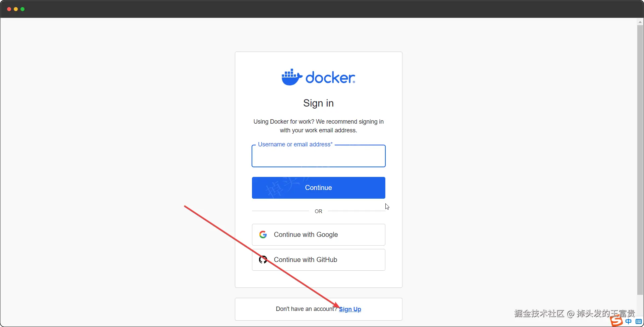Screen dimensions: 644x327
Task: Open the Sogou soft keyboard icon
Action: pos(639,321)
